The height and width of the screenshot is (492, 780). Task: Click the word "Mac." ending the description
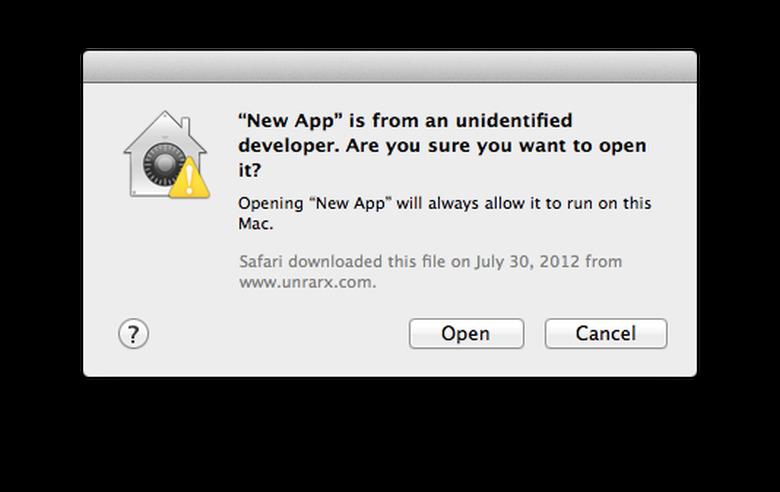click(256, 223)
